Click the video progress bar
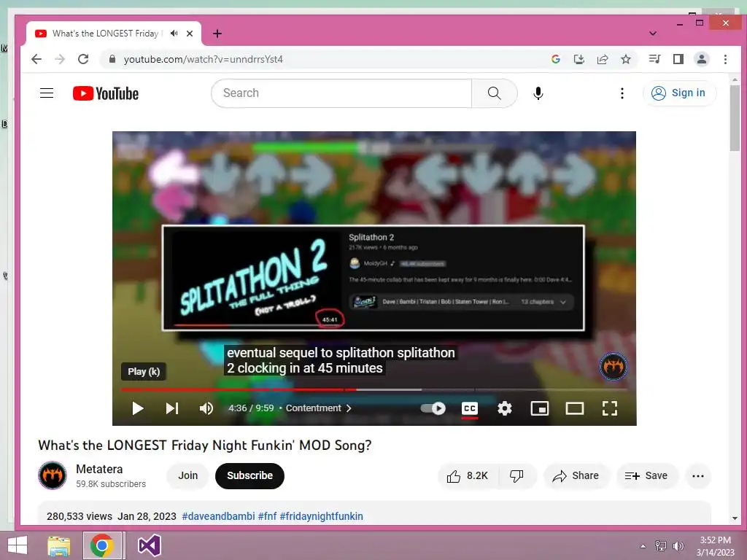This screenshot has width=747, height=560. 374,389
